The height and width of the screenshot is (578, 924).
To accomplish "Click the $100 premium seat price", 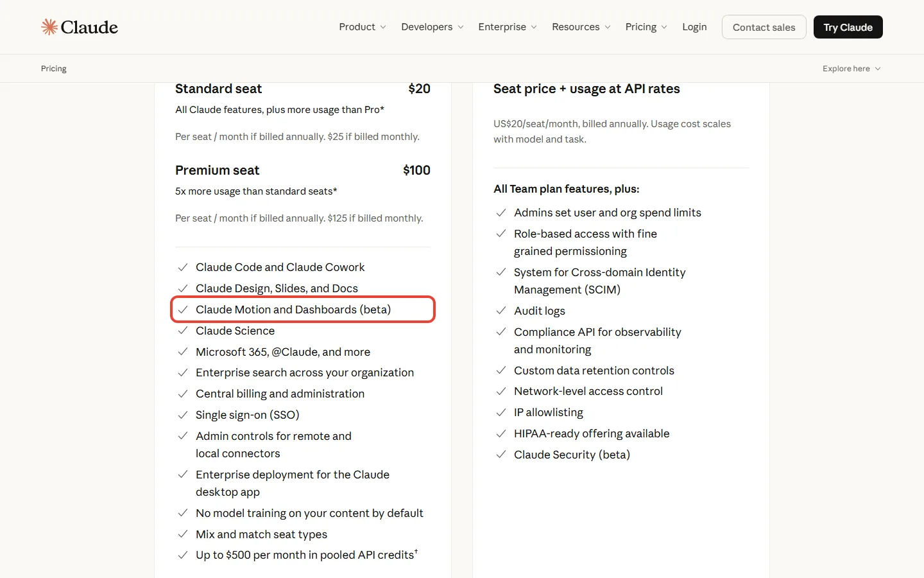I will [x=416, y=170].
